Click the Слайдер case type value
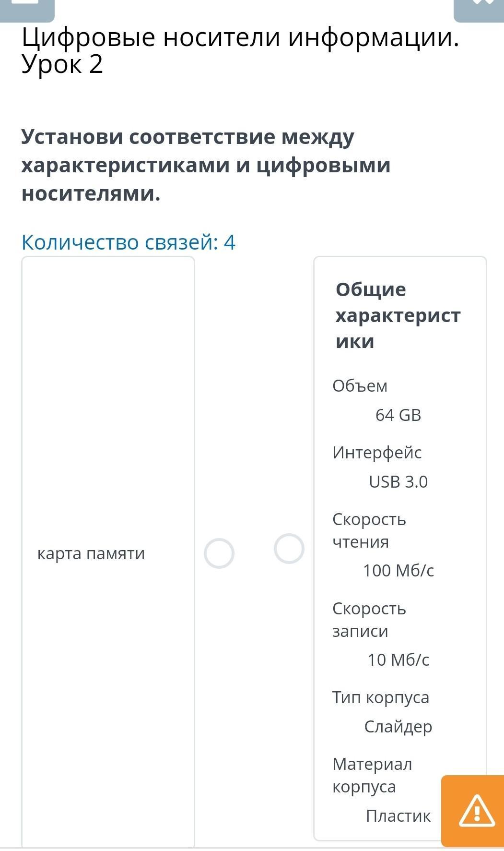504x851 pixels. pyautogui.click(x=398, y=726)
